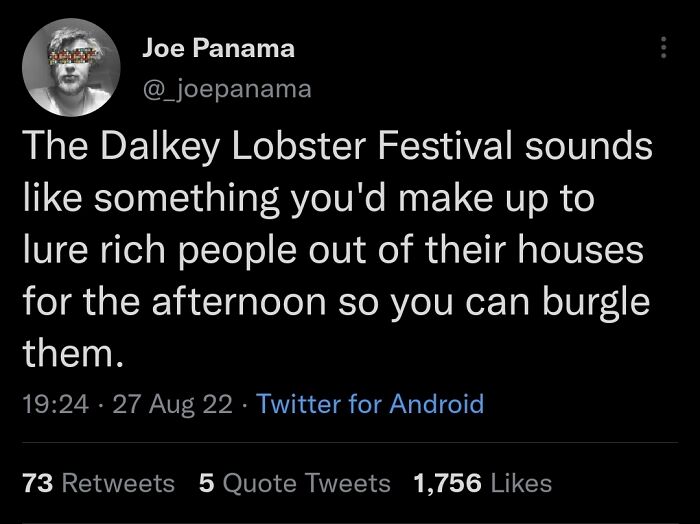Go to the @_joepanama handle
The image size is (700, 524).
pyautogui.click(x=227, y=89)
